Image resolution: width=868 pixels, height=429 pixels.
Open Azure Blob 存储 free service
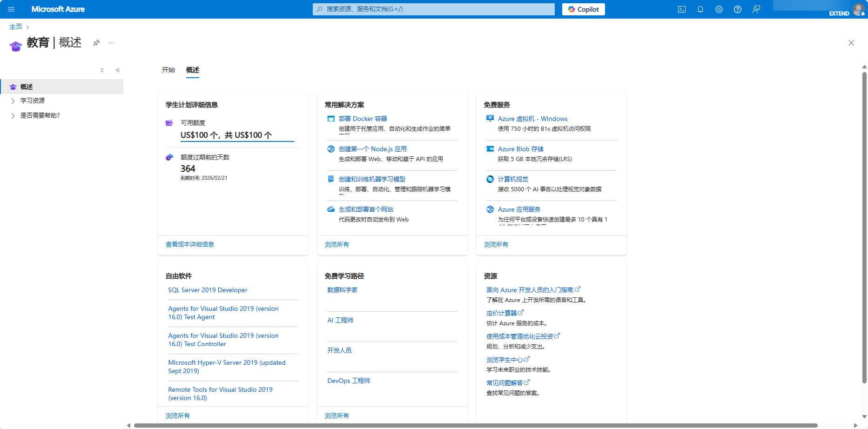point(520,149)
